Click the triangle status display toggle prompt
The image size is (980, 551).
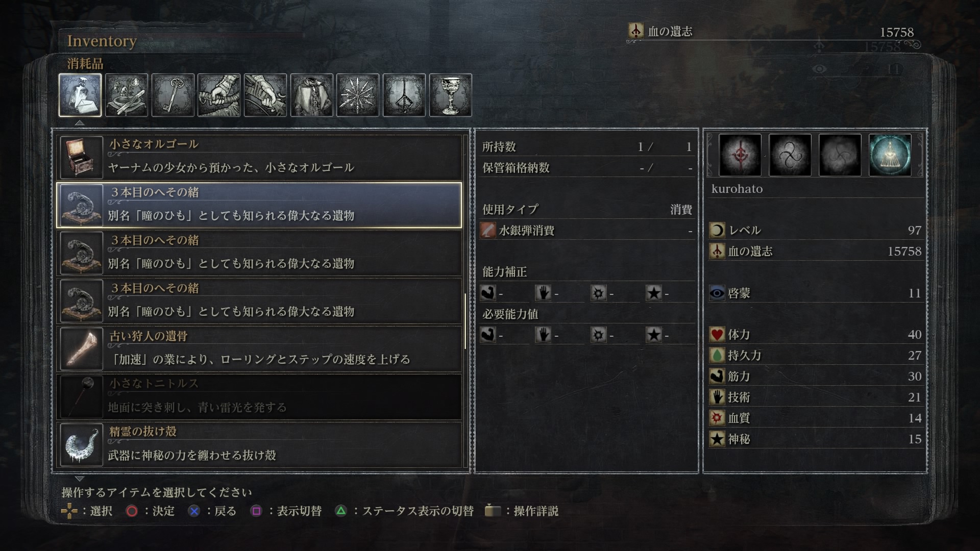404,511
